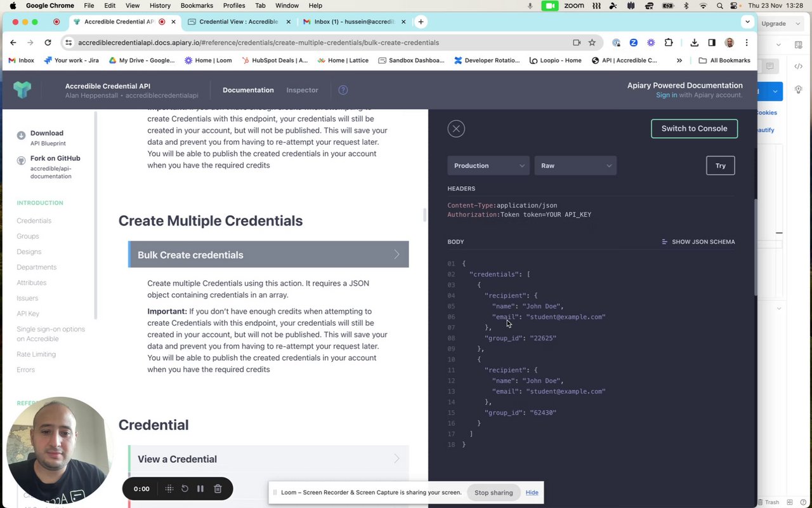Show more bookmarks with the double chevron

[x=679, y=60]
